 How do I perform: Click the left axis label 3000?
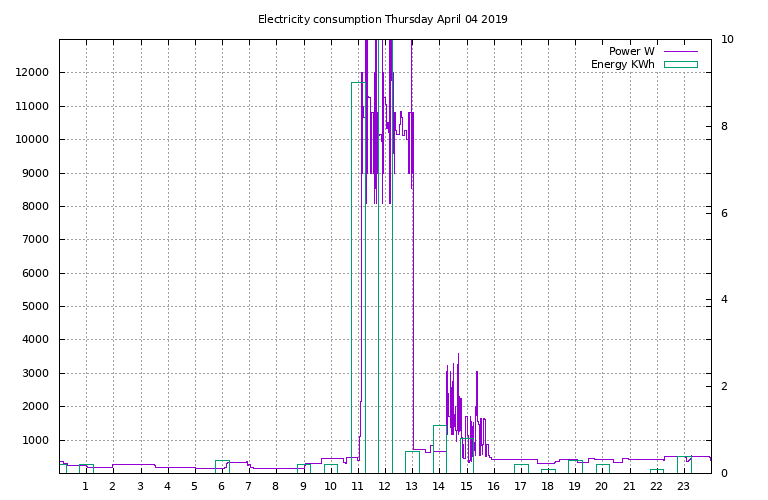coord(35,373)
